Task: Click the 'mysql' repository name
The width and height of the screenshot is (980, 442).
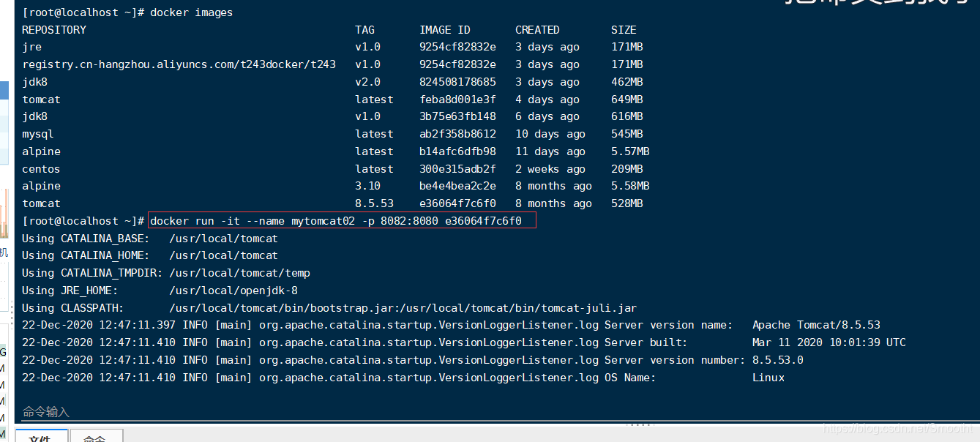Action: coord(38,134)
